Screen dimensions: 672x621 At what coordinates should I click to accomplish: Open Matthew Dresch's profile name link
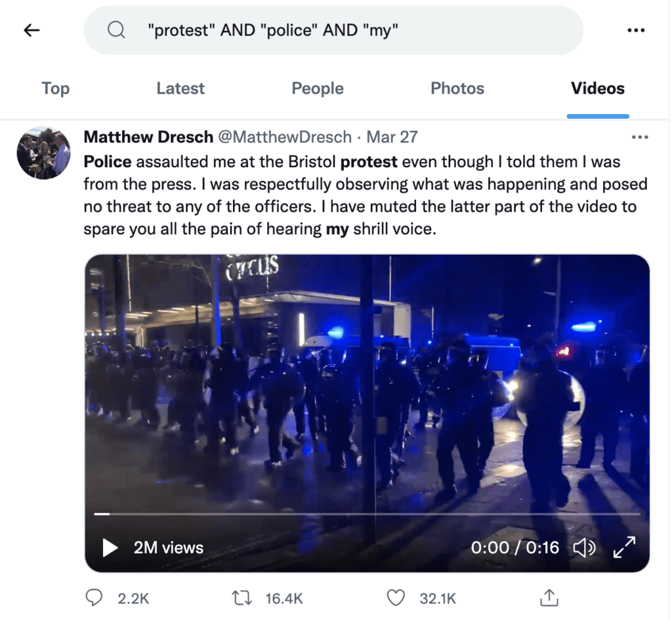pyautogui.click(x=148, y=137)
